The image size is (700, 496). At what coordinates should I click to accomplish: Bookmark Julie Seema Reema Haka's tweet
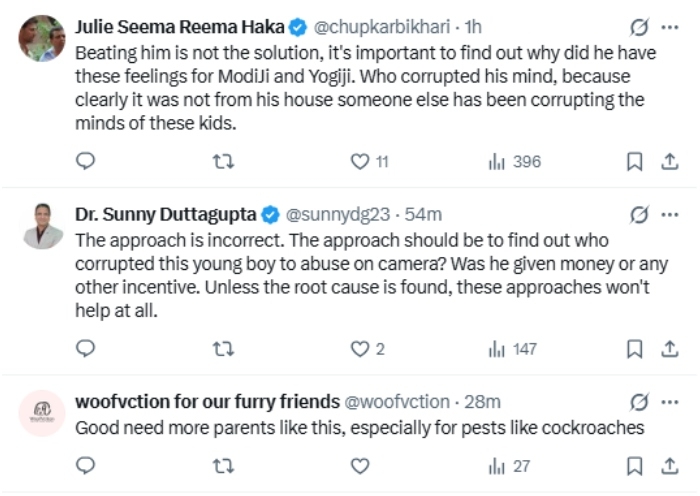(x=634, y=161)
